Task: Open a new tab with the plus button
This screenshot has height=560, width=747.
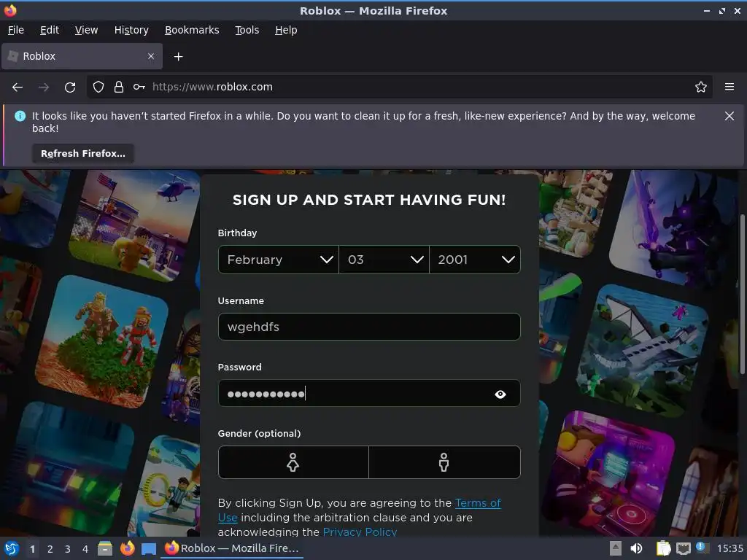Action: tap(178, 57)
